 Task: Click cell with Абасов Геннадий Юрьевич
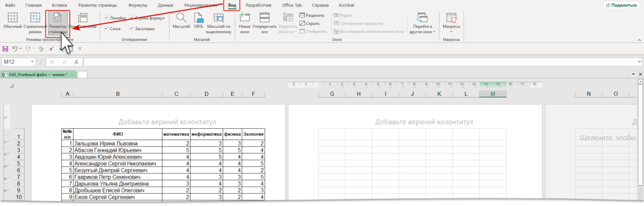[x=118, y=150]
